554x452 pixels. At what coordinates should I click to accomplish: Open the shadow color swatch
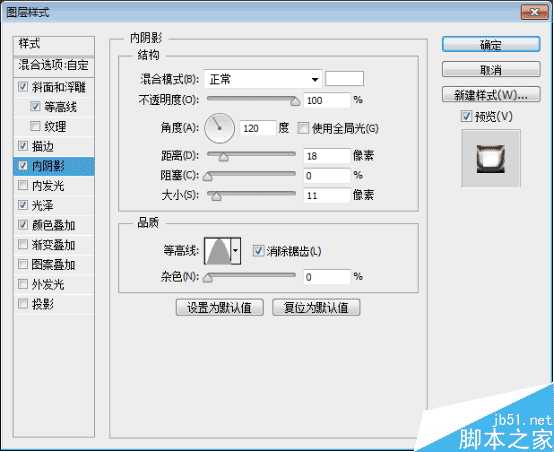[344, 78]
